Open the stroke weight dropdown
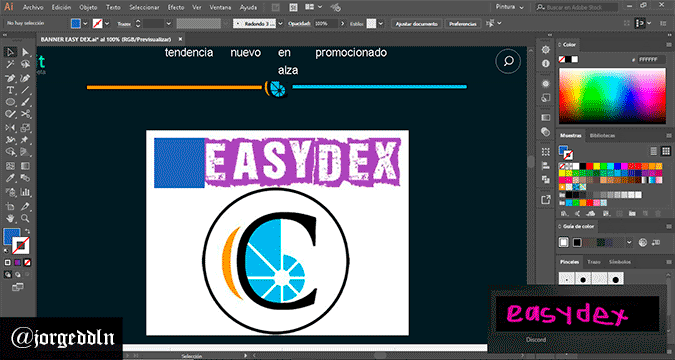The height and width of the screenshot is (360, 675). 169,24
